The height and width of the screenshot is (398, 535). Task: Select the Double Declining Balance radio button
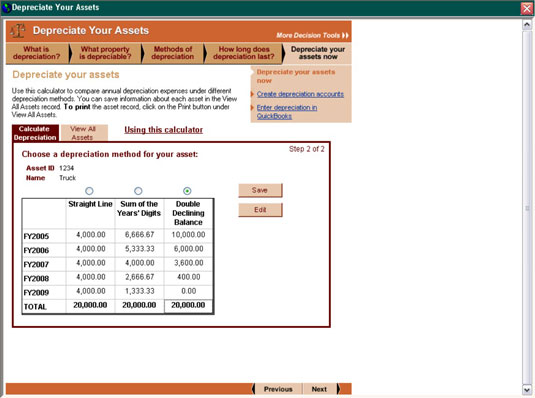point(187,191)
